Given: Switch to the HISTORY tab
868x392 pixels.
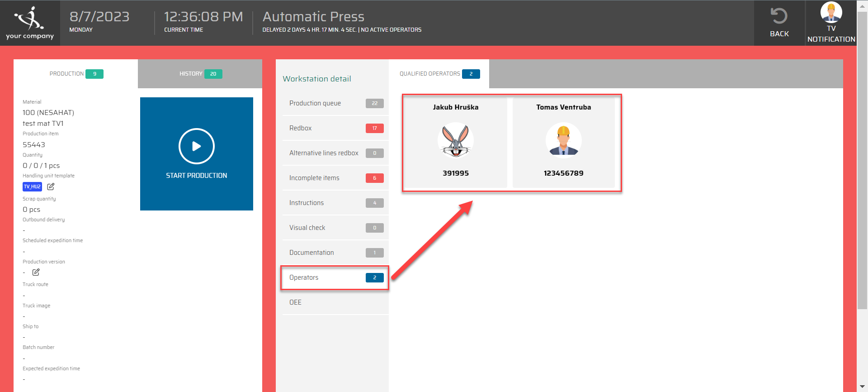Looking at the screenshot, I should point(200,74).
